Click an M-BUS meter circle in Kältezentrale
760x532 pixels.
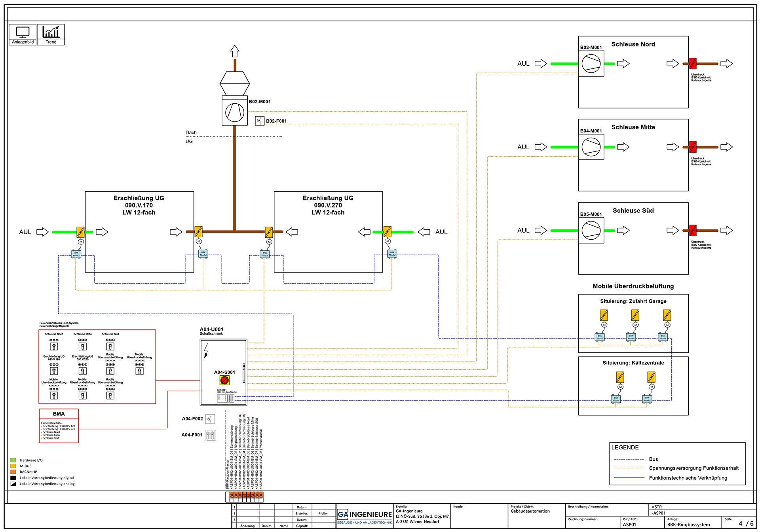pyautogui.click(x=620, y=386)
